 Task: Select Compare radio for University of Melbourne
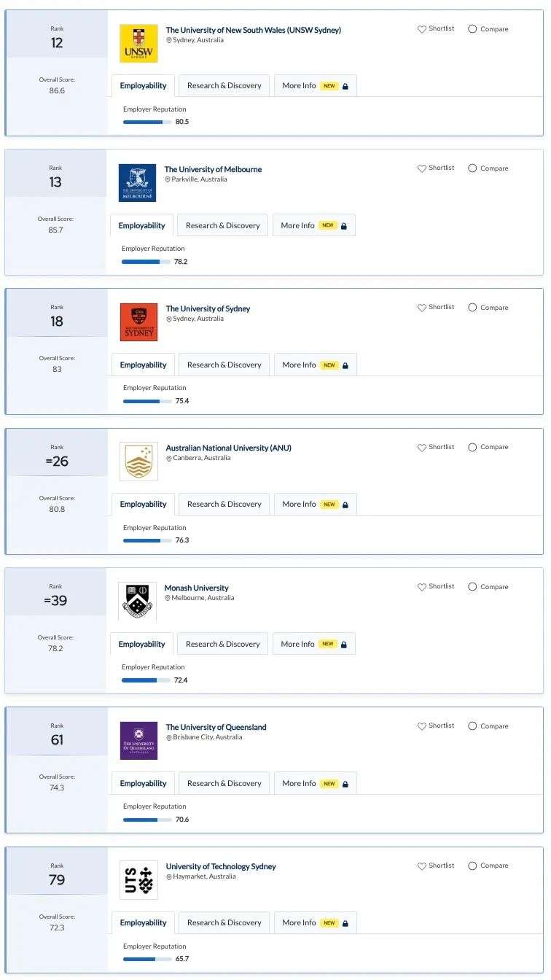[472, 168]
